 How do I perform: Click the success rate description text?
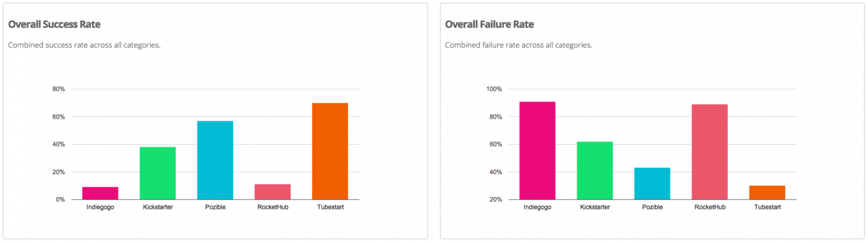[84, 45]
